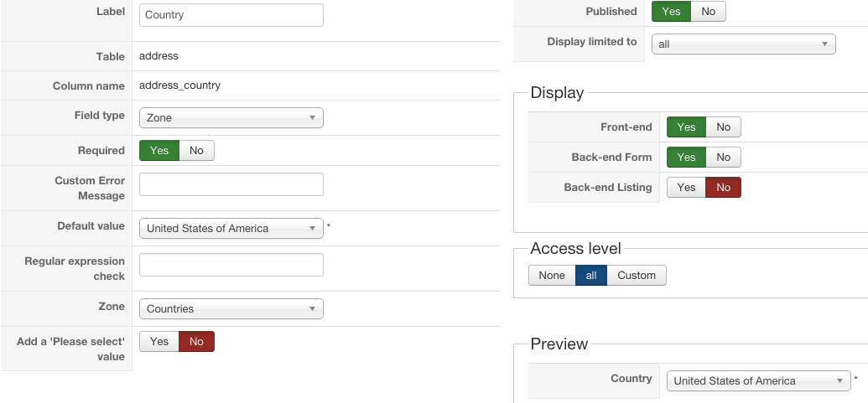Set Required to No

196,151
